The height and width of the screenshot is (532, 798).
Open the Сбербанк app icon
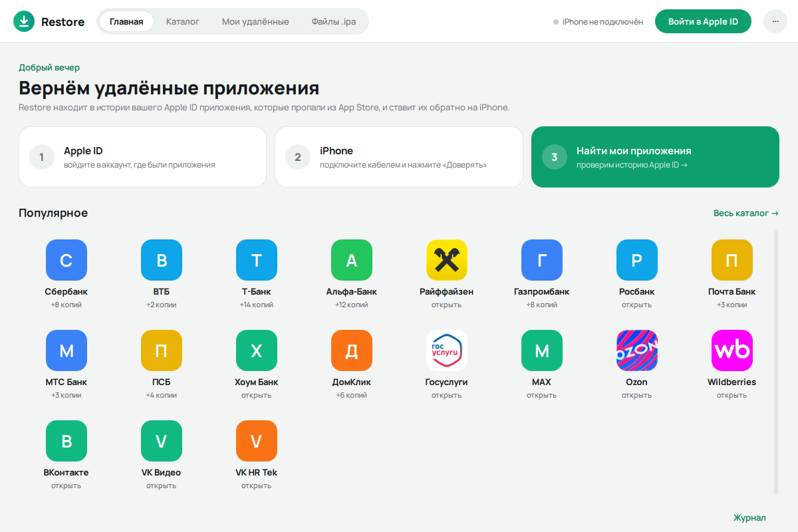pyautogui.click(x=66, y=260)
